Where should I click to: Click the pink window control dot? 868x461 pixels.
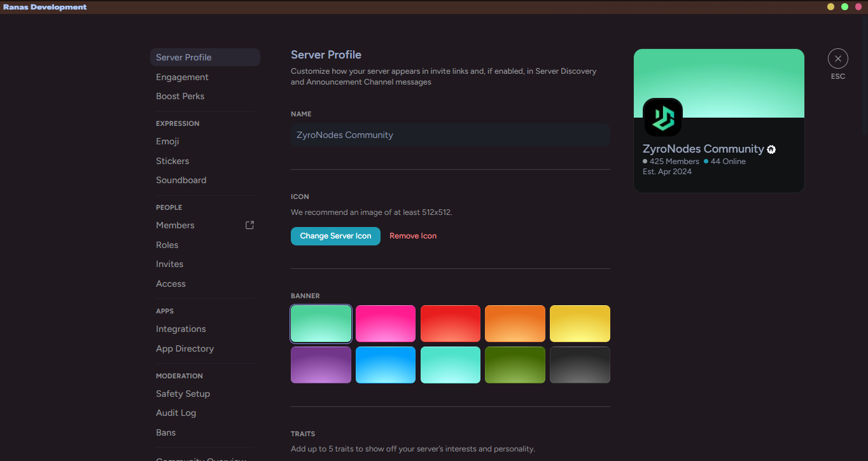point(858,7)
